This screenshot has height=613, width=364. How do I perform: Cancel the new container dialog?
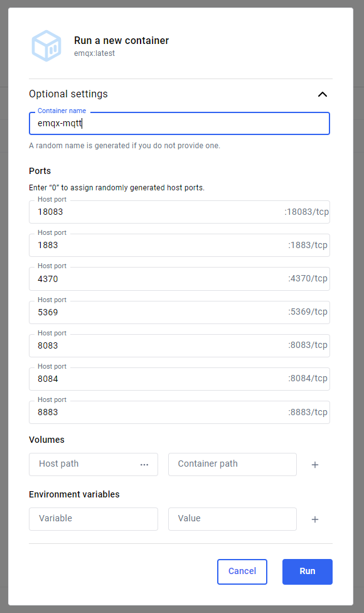[242, 572]
